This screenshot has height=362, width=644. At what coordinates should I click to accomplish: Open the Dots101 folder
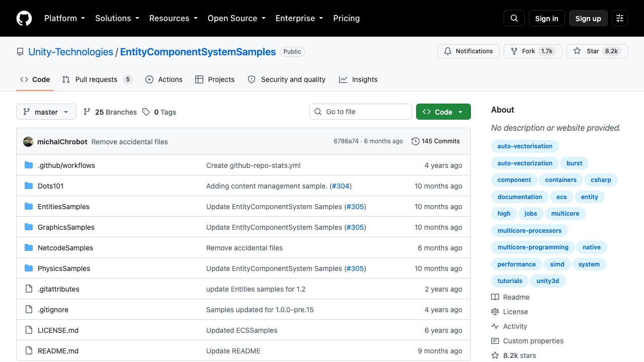click(51, 186)
